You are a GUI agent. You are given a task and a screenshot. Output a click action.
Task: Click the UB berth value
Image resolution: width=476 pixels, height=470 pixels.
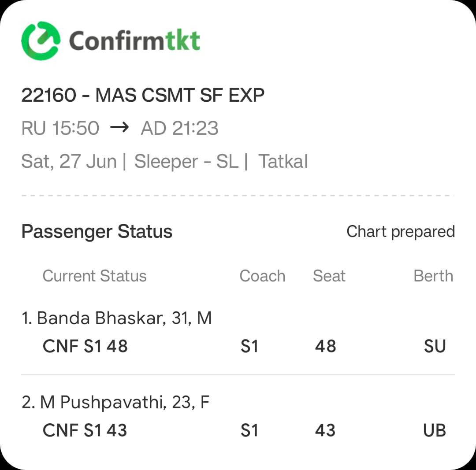(435, 430)
